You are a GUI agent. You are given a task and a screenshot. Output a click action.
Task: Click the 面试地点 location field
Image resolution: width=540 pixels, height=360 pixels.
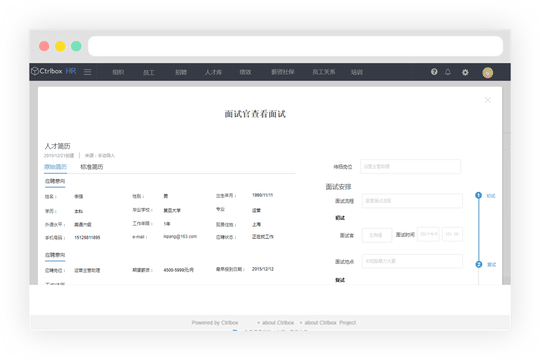412,261
